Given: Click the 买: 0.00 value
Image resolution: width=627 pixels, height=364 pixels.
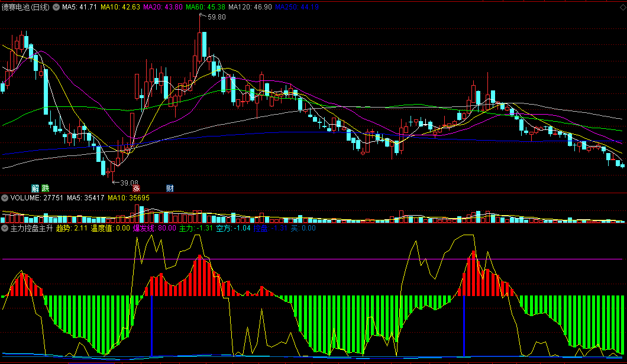Looking at the screenshot, I should coord(303,228).
